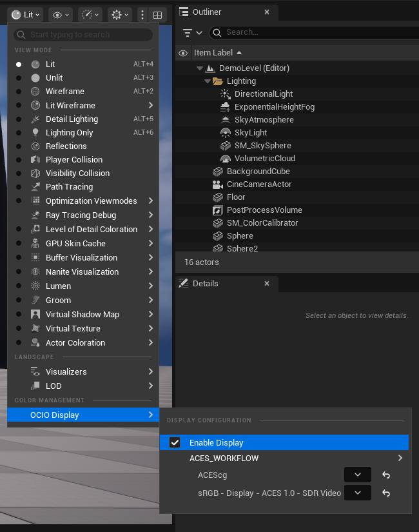Open viewport gear settings dropdown
The image size is (419, 532).
click(120, 15)
